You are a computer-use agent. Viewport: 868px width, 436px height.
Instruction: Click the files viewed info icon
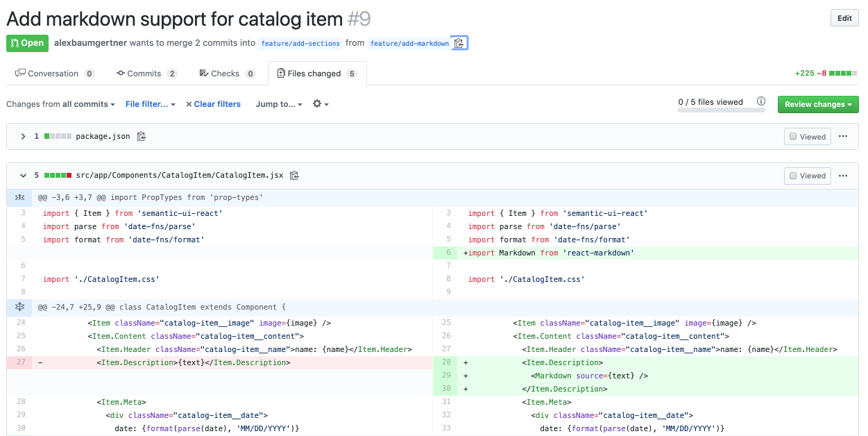pos(761,101)
